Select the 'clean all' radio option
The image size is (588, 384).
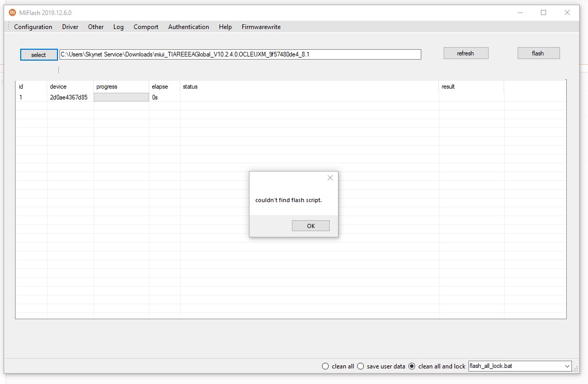(x=325, y=366)
